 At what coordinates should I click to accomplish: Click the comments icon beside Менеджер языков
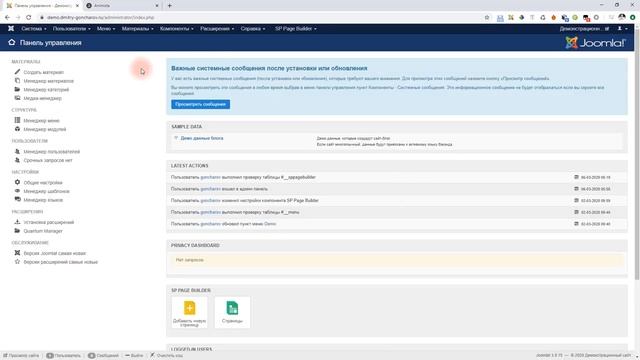click(17, 199)
